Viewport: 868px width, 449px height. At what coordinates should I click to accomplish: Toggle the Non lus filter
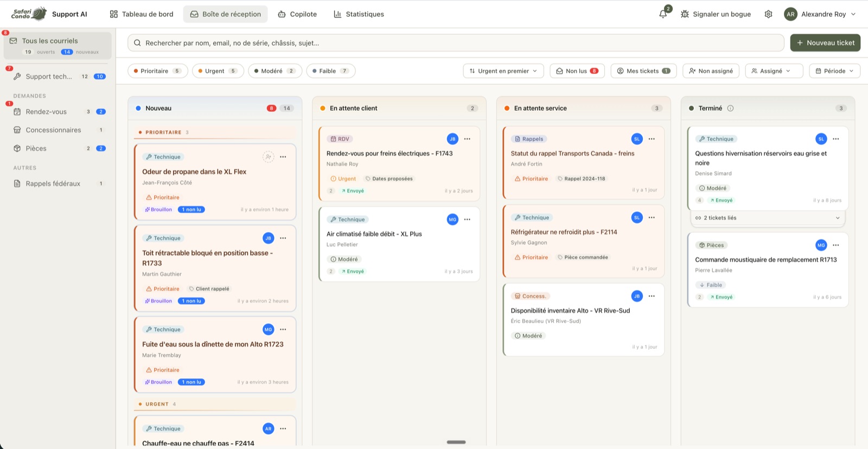click(577, 71)
